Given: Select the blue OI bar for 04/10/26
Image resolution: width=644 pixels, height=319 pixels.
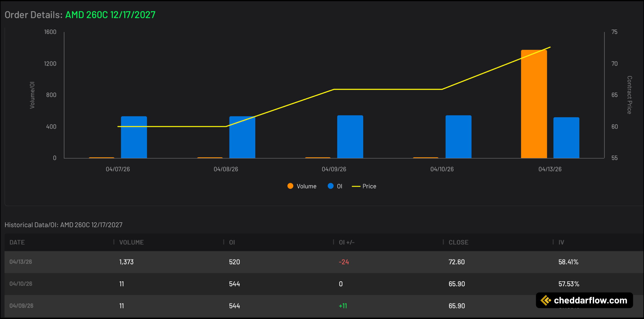Looking at the screenshot, I should [x=459, y=137].
